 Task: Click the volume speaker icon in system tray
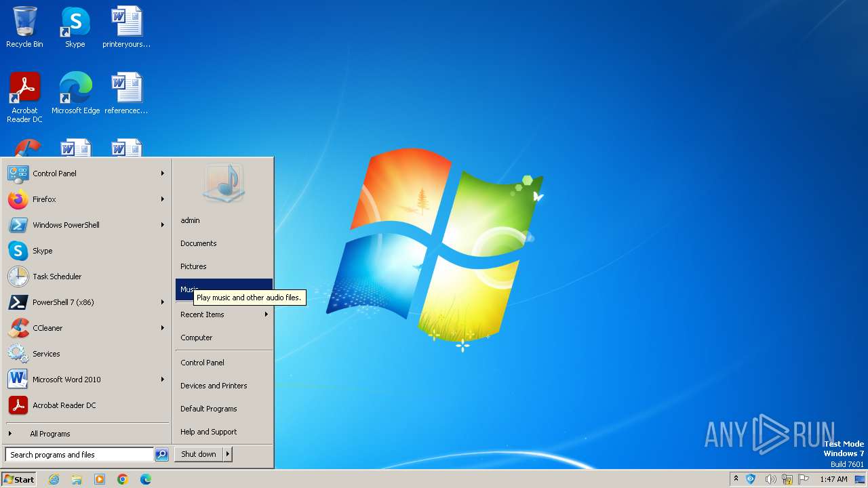(x=770, y=479)
